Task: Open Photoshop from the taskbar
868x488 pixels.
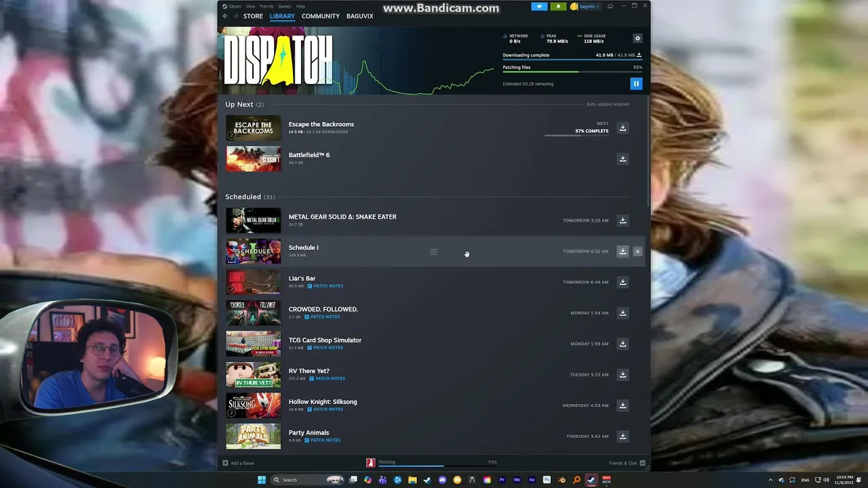Action: click(x=547, y=480)
